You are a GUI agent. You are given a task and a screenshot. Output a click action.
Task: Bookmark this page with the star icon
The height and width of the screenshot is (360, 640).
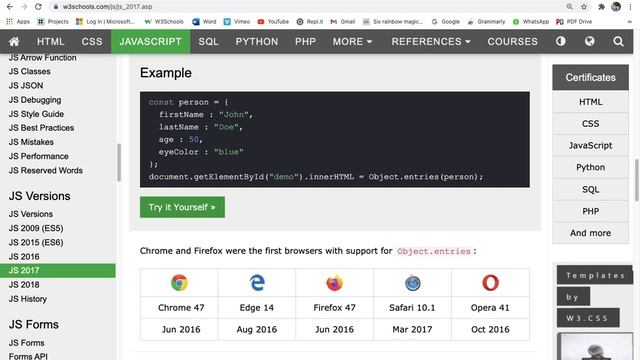[x=584, y=7]
